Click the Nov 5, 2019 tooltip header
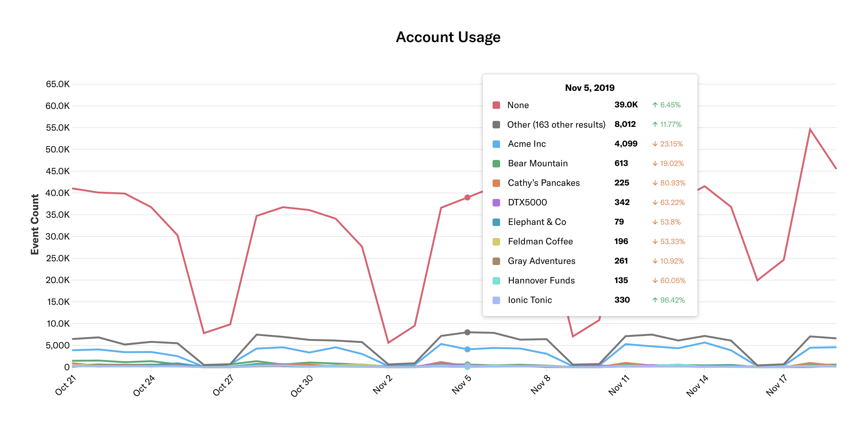The width and height of the screenshot is (868, 428). tap(589, 88)
